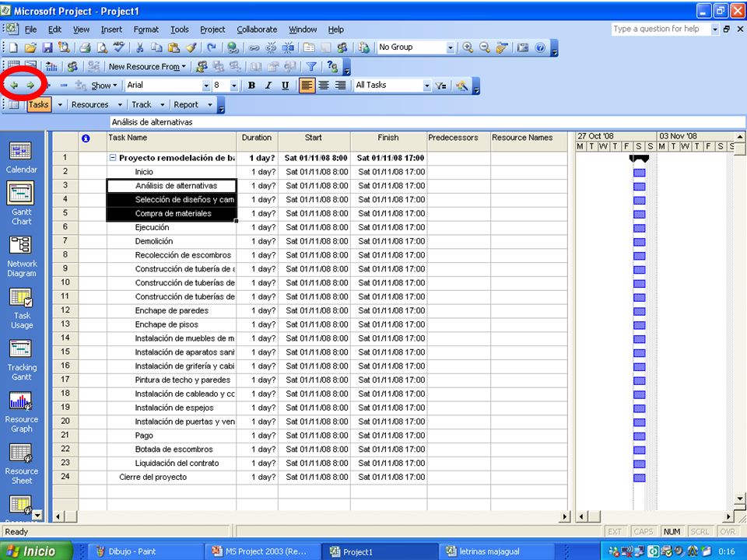This screenshot has height=560, width=747.
Task: Click the Duration column header
Action: click(257, 142)
